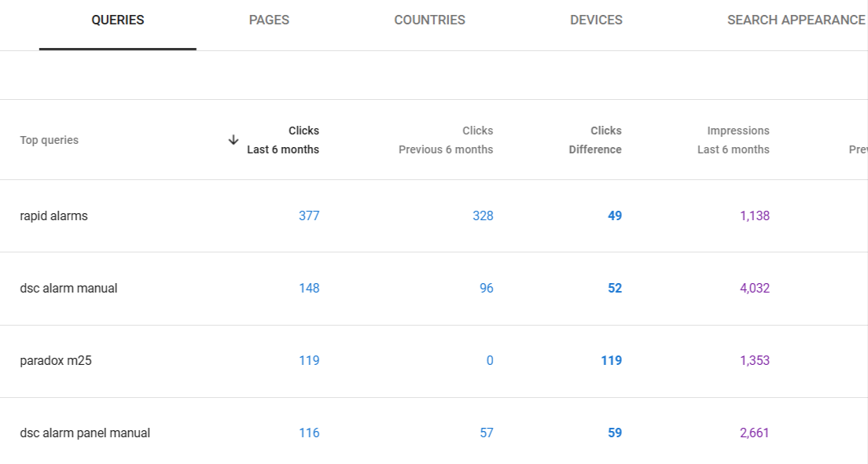Open the rapid alarms query

point(54,216)
